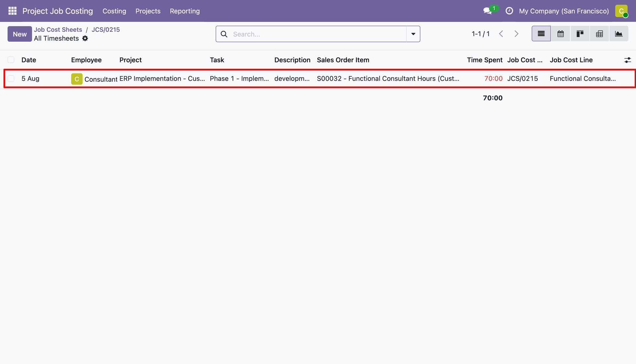Click the New button

(20, 34)
